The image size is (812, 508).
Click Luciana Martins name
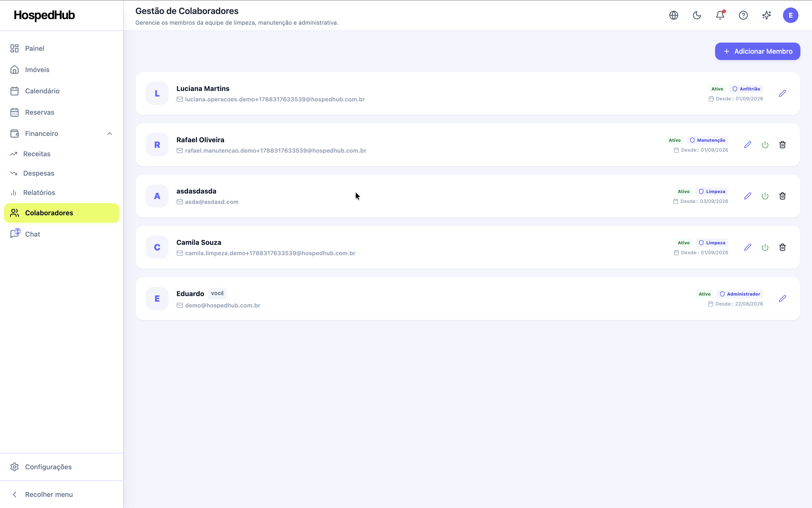click(203, 89)
